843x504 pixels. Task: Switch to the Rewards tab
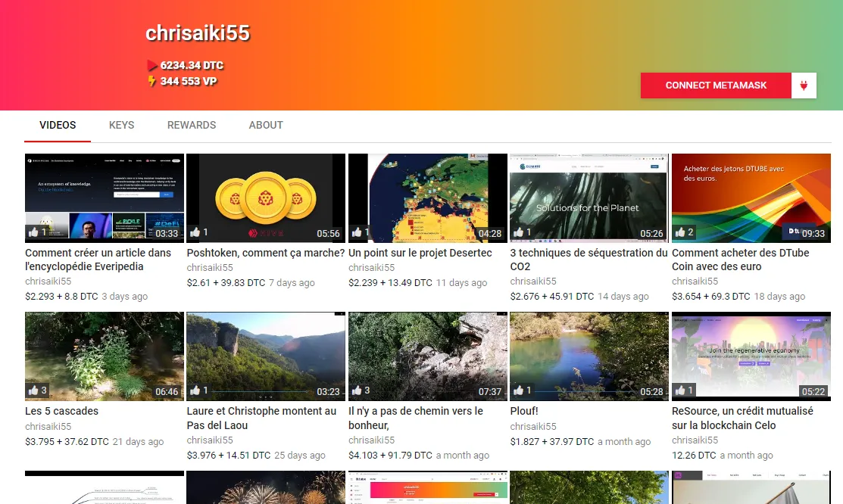(192, 125)
